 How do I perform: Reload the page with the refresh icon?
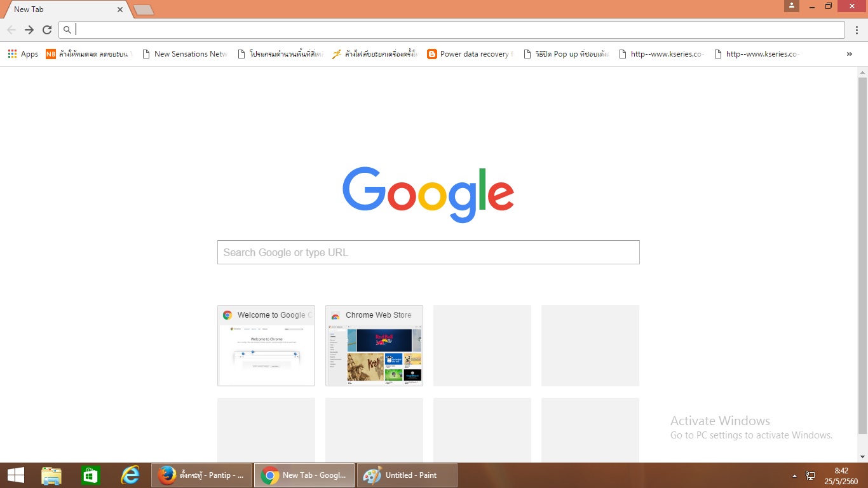click(x=47, y=30)
